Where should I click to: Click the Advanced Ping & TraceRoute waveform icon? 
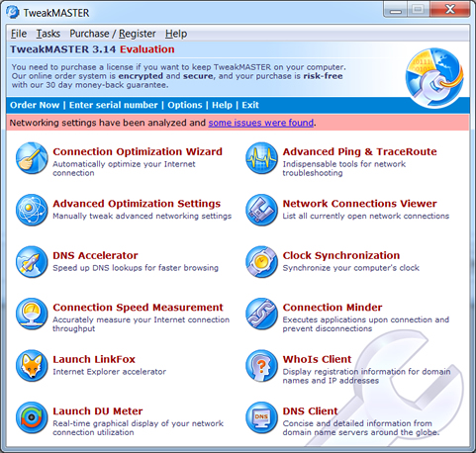click(x=261, y=158)
